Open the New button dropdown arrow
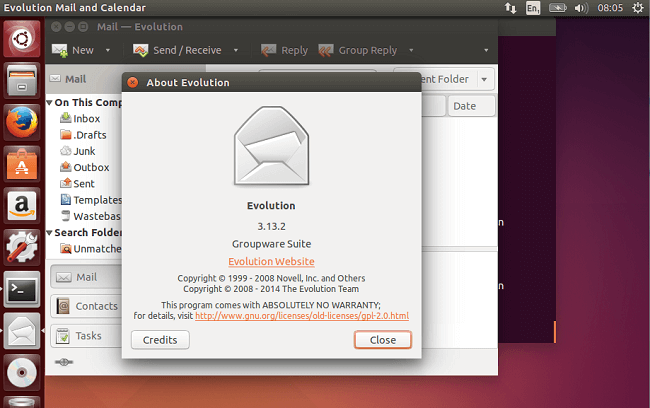The image size is (650, 408). [x=108, y=51]
